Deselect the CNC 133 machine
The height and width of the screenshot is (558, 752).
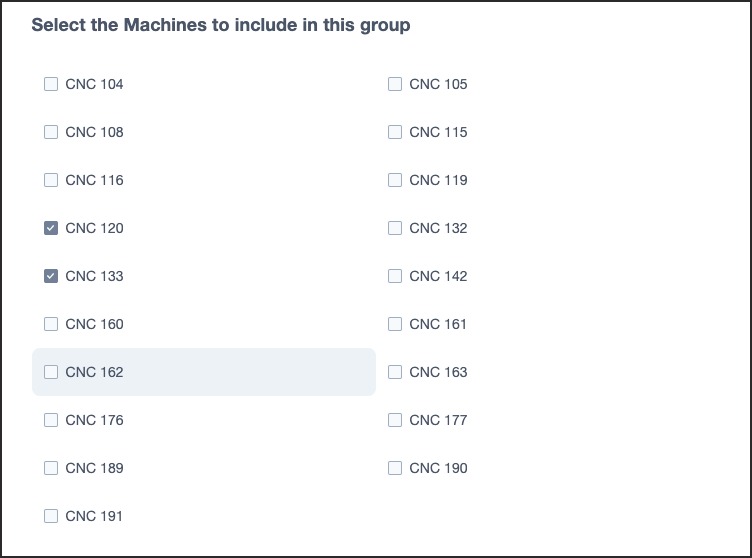51,276
